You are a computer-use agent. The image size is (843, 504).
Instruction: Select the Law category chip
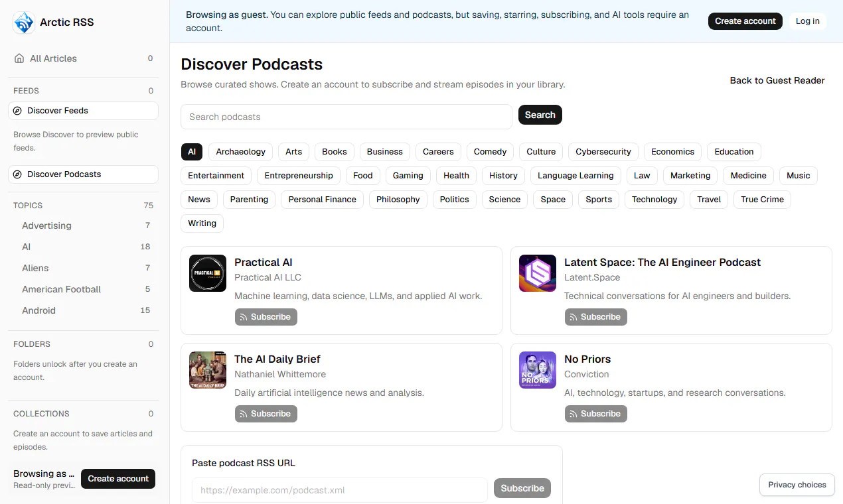(x=642, y=176)
